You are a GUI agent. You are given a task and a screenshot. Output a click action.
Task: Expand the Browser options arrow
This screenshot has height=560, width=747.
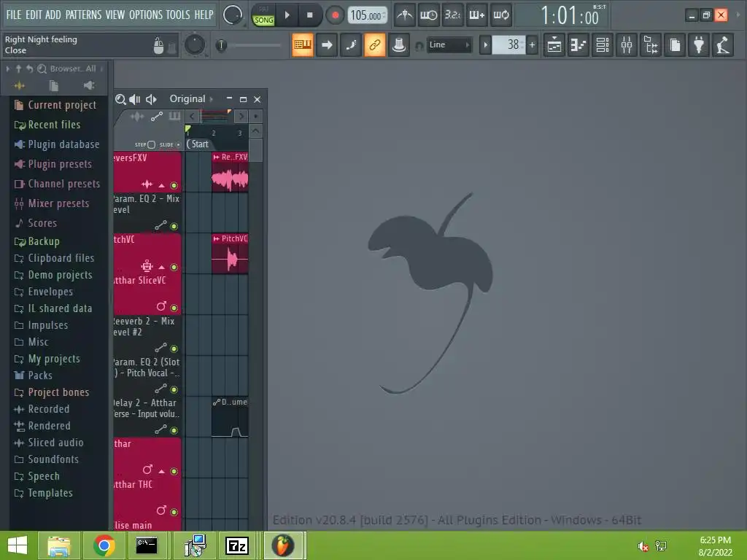(x=7, y=69)
